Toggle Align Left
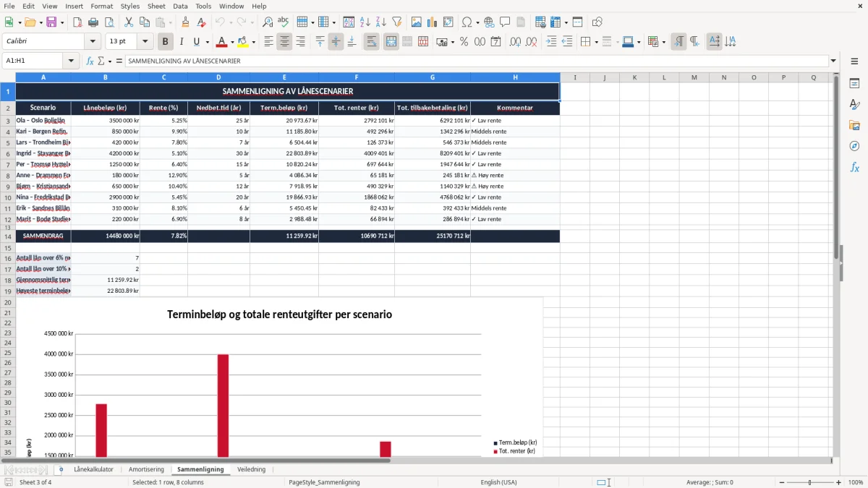This screenshot has width=868, height=488. (268, 42)
